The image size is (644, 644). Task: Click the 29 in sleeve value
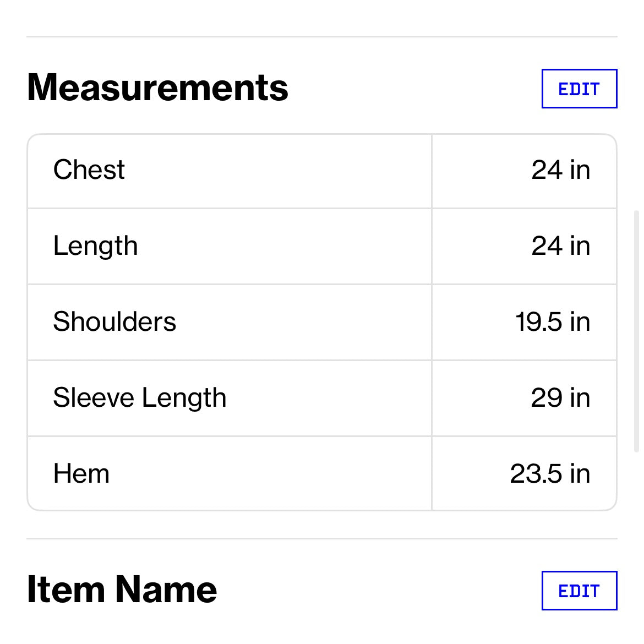pyautogui.click(x=560, y=397)
